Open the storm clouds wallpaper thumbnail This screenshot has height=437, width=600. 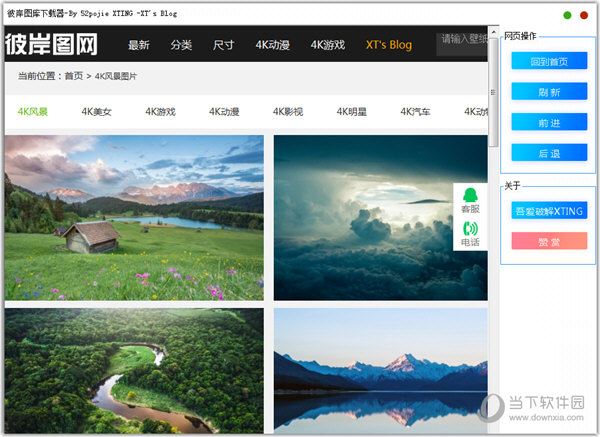click(380, 217)
